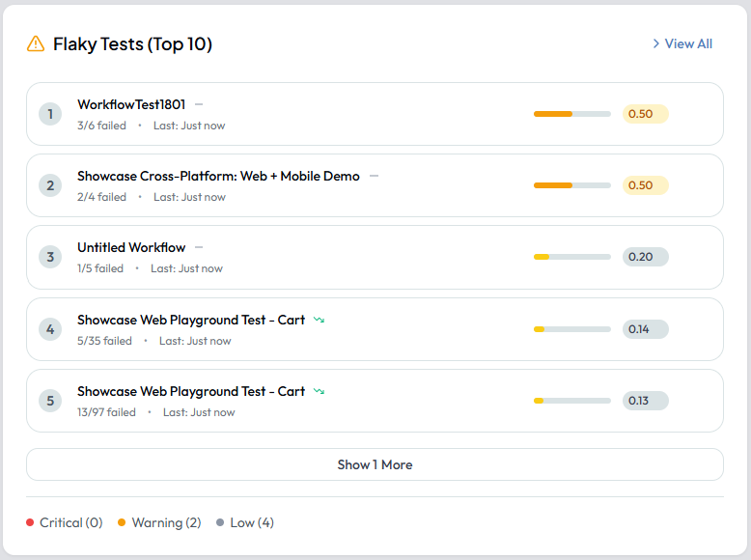The image size is (751, 560).
Task: Click the flat trend dash next to Web + Mobile Demo
Action: [375, 176]
